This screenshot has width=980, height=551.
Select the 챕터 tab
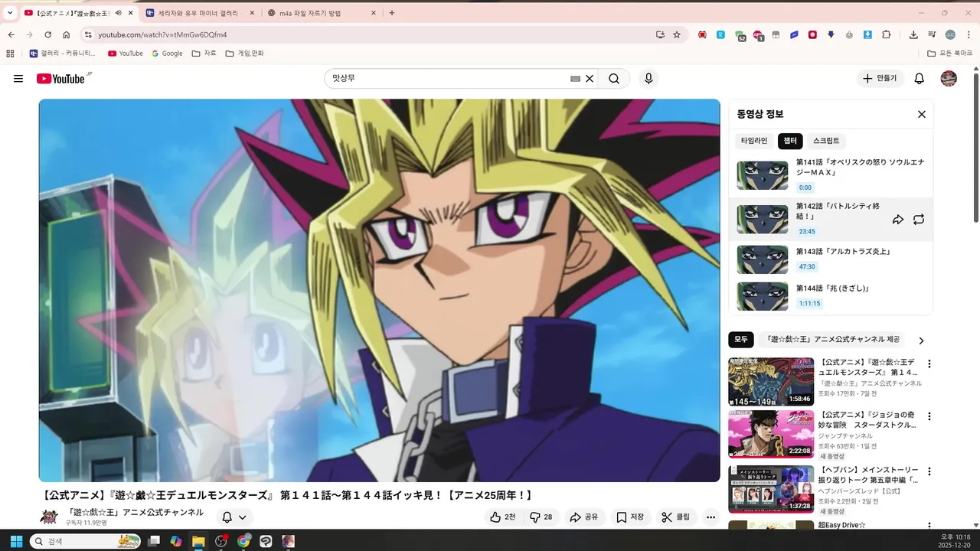click(790, 141)
